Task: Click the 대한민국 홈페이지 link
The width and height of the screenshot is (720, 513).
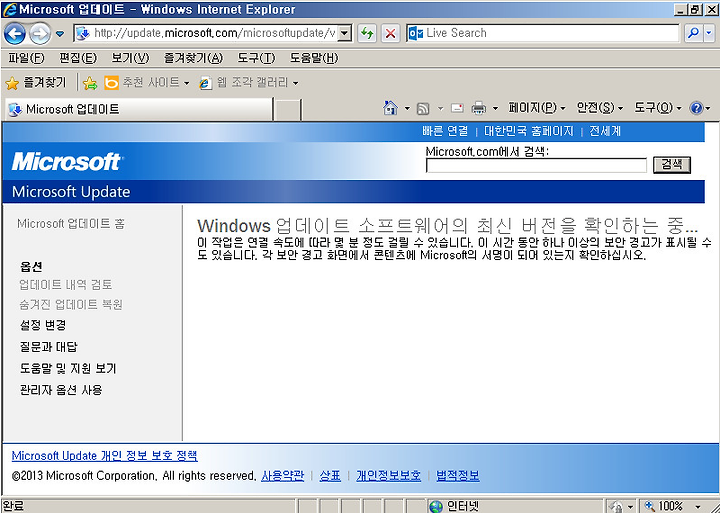Action: (x=529, y=131)
